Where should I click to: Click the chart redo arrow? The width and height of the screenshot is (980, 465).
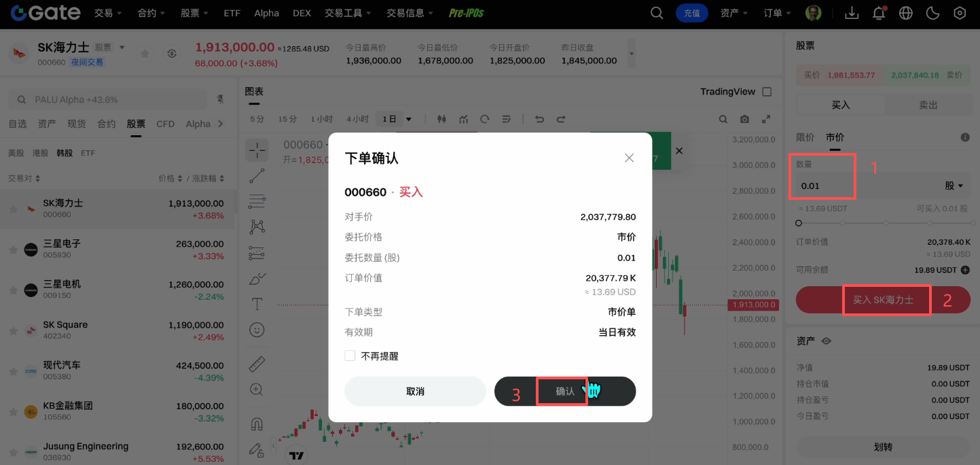[561, 119]
